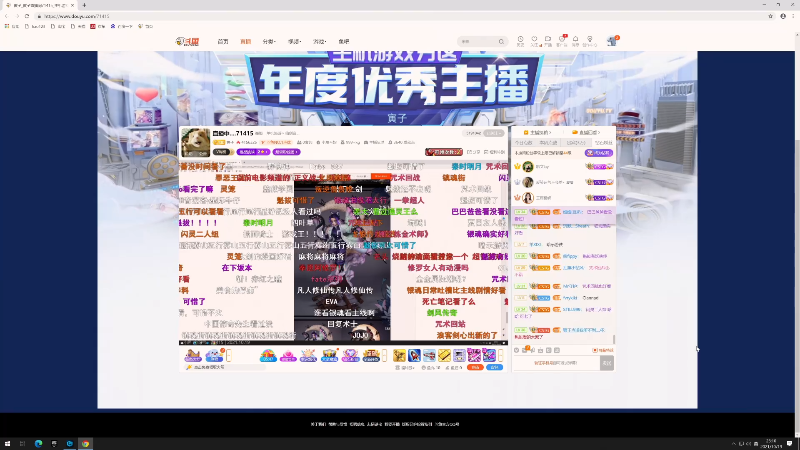Select the first ranking sub-tab in the side panel

coord(523,143)
